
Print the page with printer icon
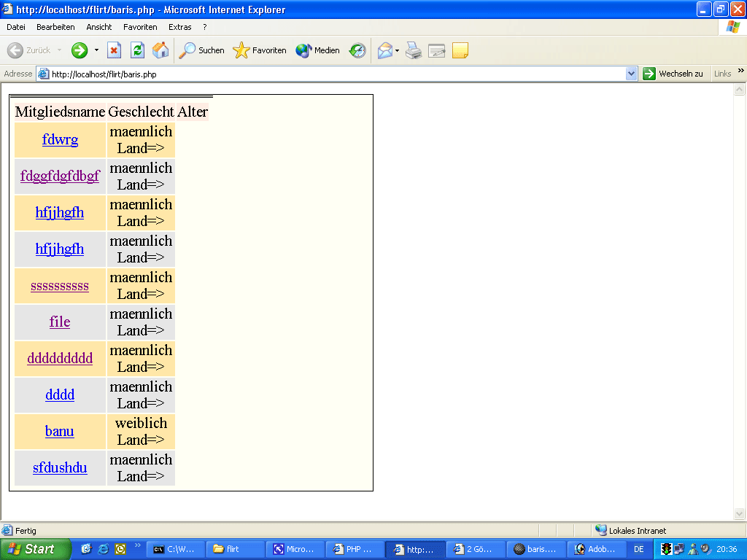coord(414,50)
